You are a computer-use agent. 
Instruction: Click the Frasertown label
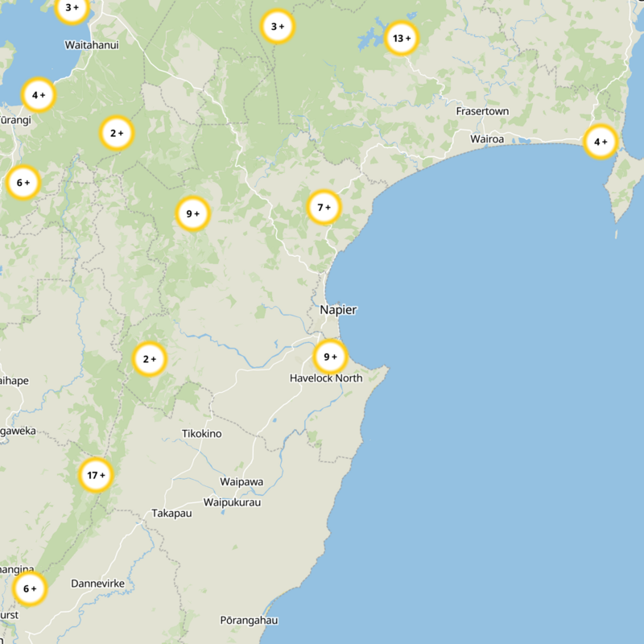tap(482, 111)
